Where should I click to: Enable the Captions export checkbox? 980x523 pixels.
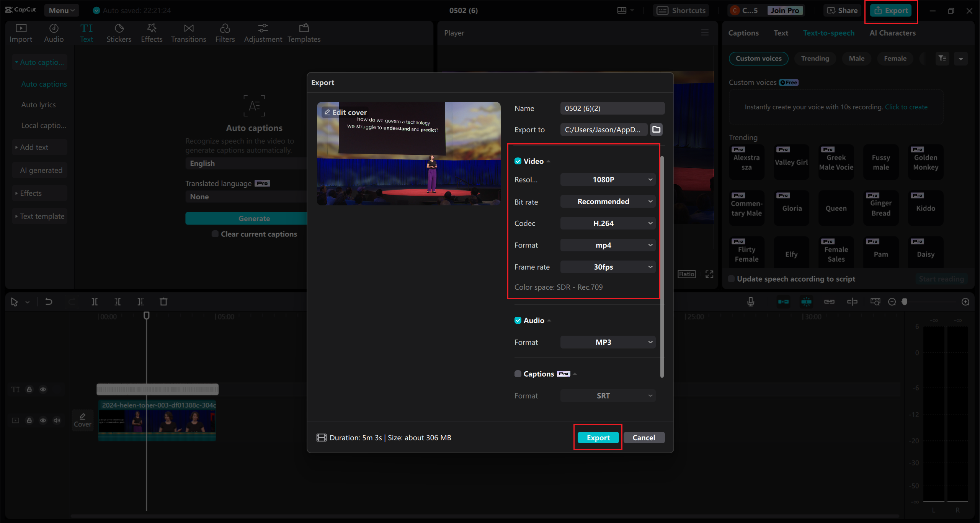pyautogui.click(x=518, y=374)
